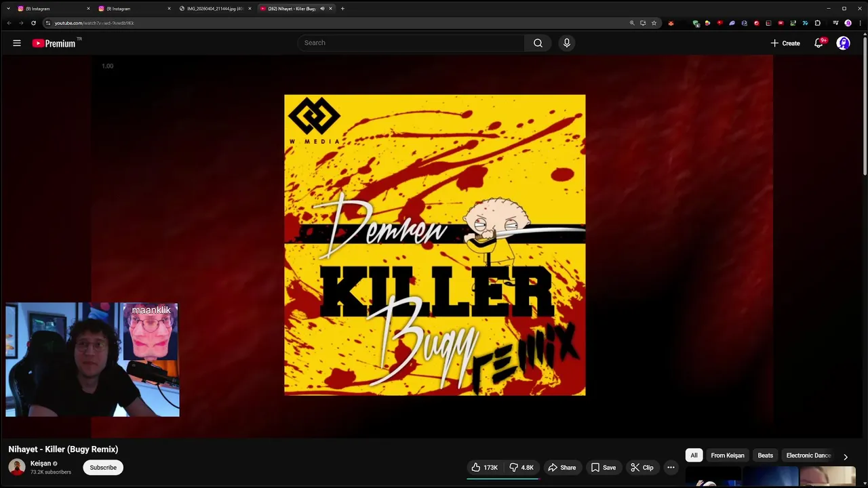The image size is (868, 488).
Task: Open the orange fox extension icon
Action: click(671, 23)
